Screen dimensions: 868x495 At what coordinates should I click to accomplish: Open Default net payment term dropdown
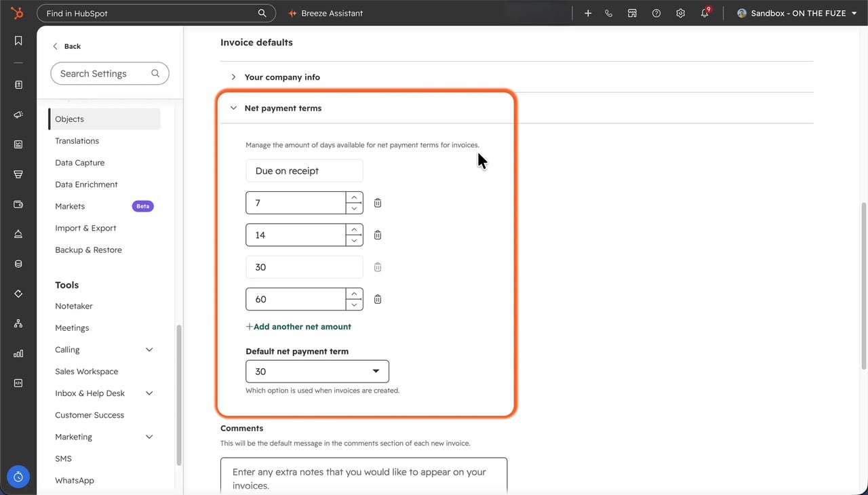tap(317, 371)
